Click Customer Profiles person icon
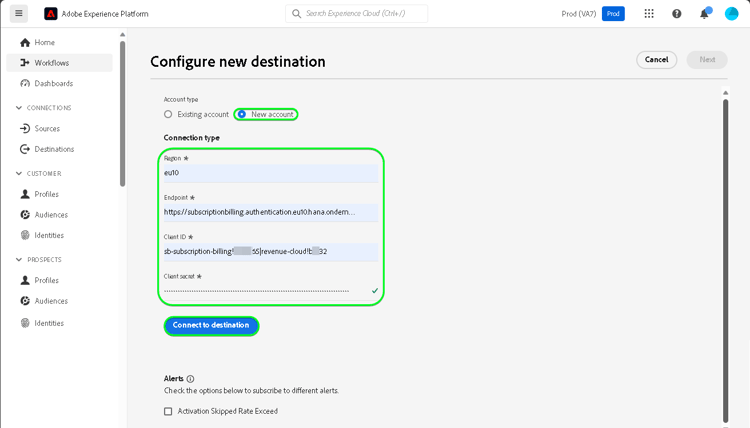 tap(25, 194)
